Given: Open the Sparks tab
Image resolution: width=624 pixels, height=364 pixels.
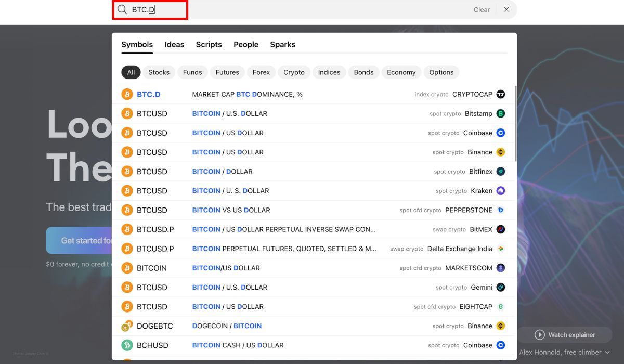Looking at the screenshot, I should (283, 45).
